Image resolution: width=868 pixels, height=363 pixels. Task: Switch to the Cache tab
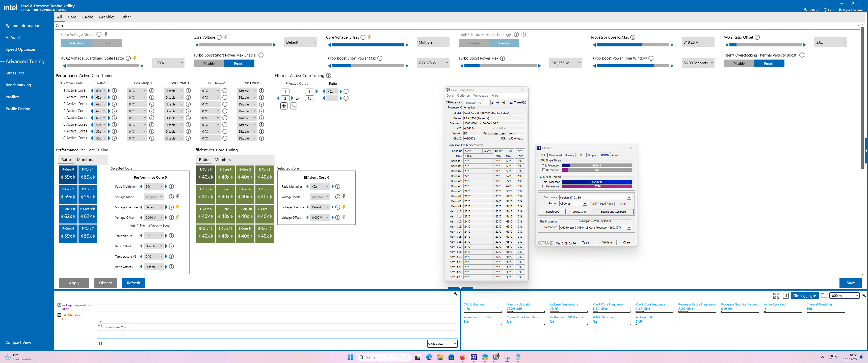(88, 17)
